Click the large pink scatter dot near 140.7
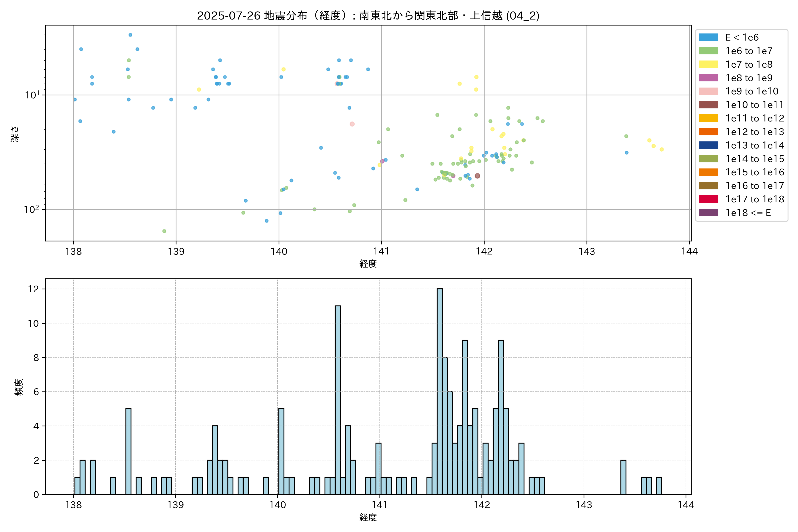The height and width of the screenshot is (532, 798). tap(352, 124)
